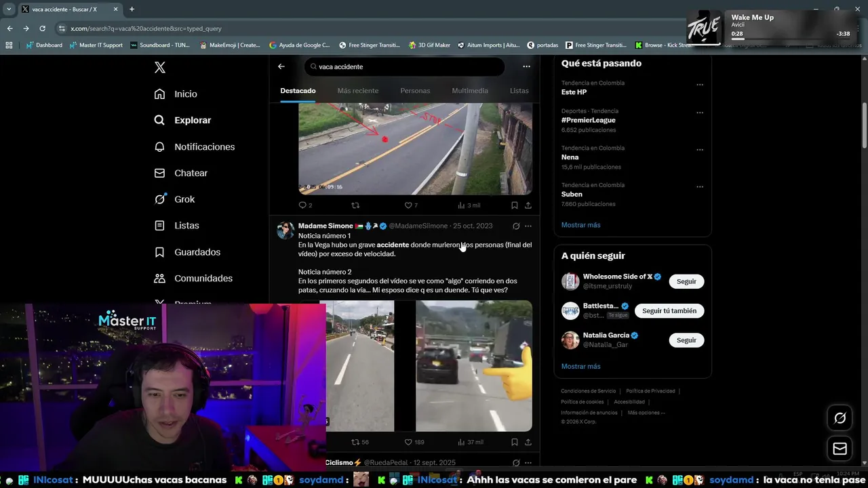Open search options three-dot menu
The height and width of the screenshot is (488, 868).
point(526,66)
